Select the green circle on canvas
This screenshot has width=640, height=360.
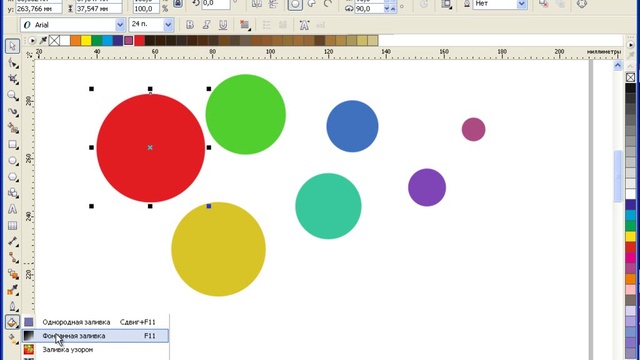[x=245, y=114]
